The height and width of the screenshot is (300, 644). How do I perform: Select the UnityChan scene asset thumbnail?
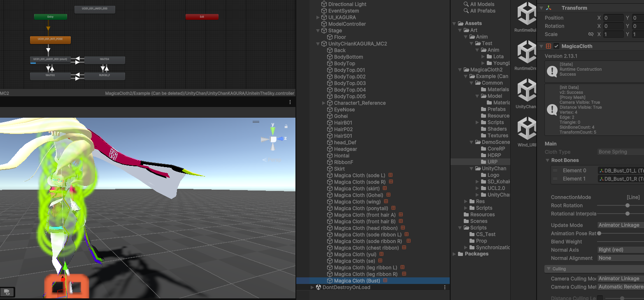(526, 90)
